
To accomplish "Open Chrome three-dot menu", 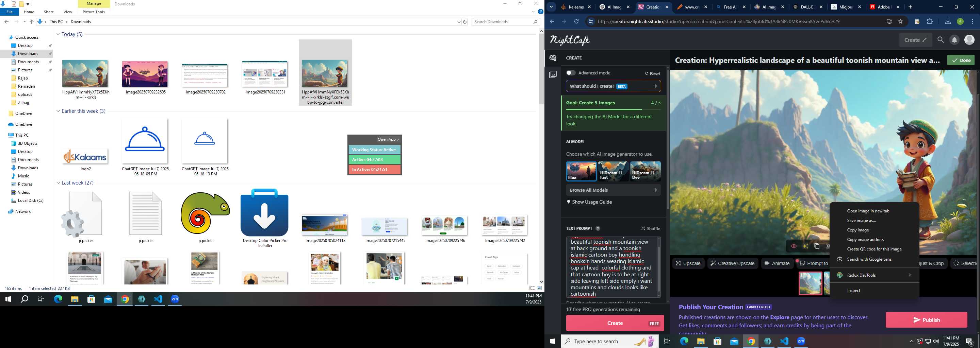I will (x=973, y=22).
